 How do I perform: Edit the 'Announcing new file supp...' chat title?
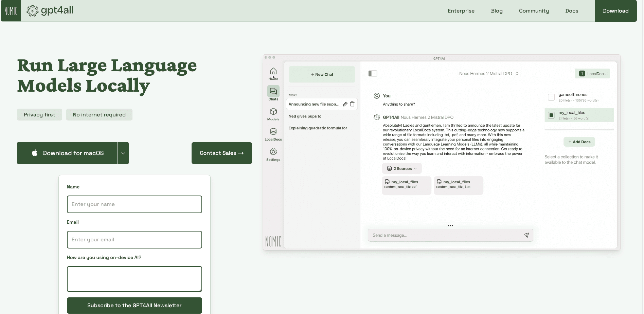(x=345, y=104)
